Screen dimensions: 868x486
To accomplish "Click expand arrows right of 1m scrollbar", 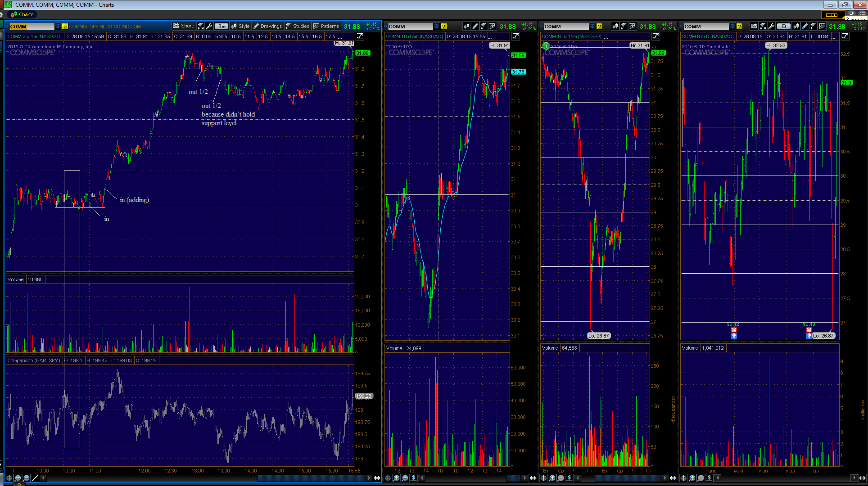I will tap(377, 478).
